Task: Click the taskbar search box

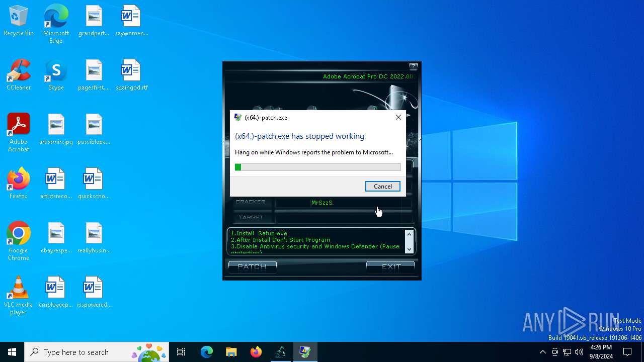Action: click(97, 352)
